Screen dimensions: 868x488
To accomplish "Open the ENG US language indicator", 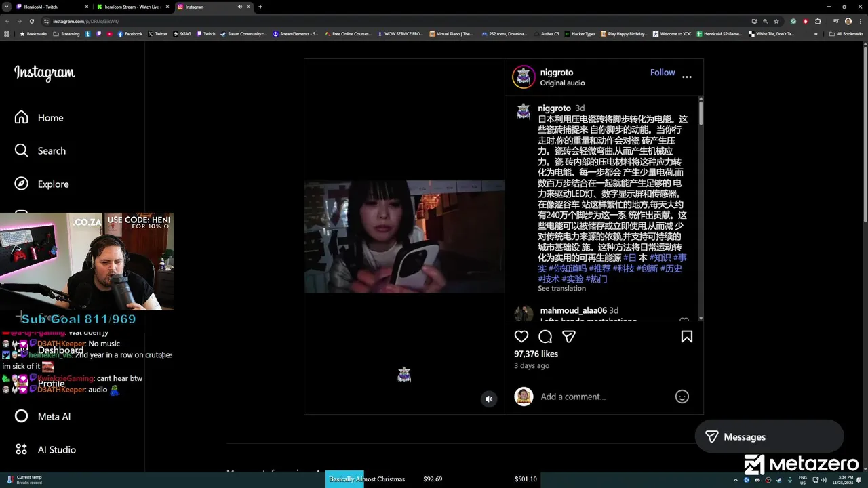I will (804, 479).
